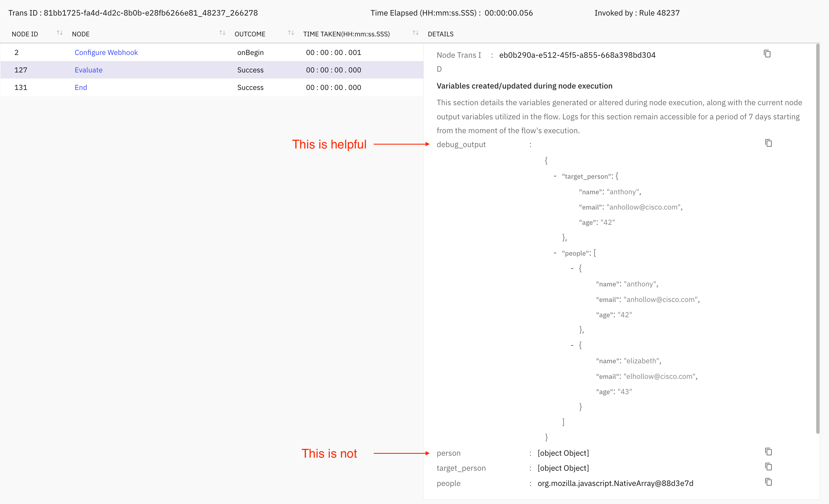This screenshot has height=504, width=829.
Task: Sort by Node column
Action: [x=222, y=33]
